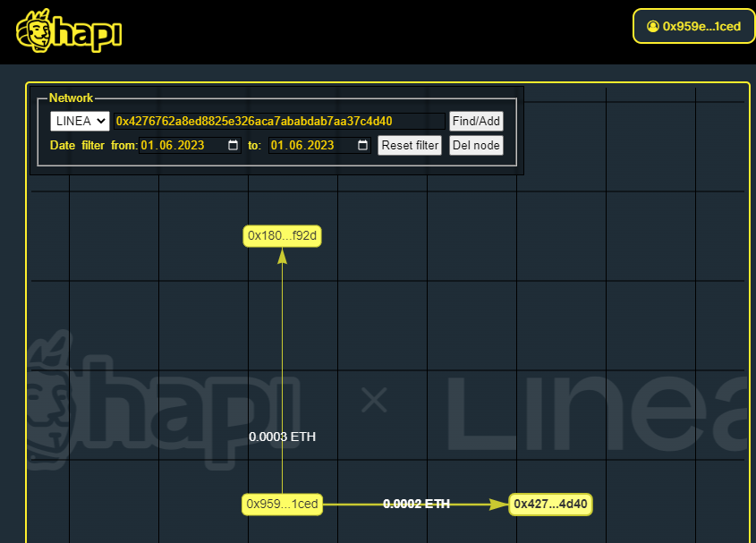Click the hapi logo in header
The image size is (756, 543).
coord(69,31)
